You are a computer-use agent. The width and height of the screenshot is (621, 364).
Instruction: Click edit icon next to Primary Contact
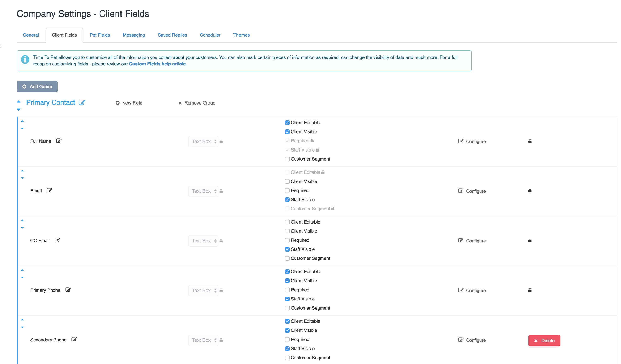pyautogui.click(x=82, y=102)
